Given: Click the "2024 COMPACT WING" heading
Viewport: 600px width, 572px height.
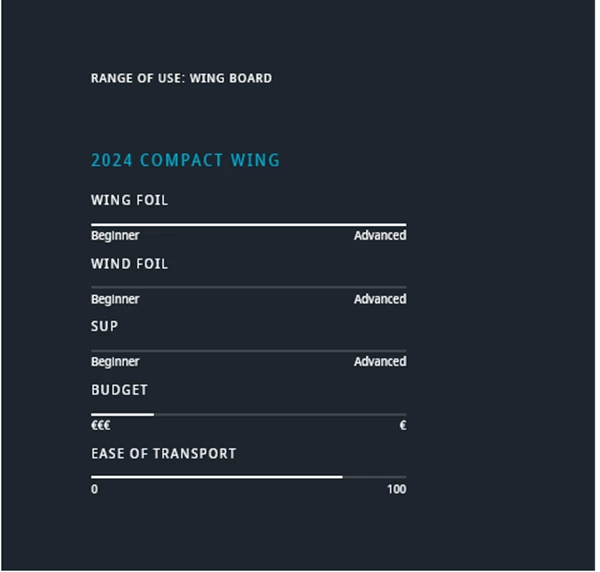Looking at the screenshot, I should tap(185, 160).
